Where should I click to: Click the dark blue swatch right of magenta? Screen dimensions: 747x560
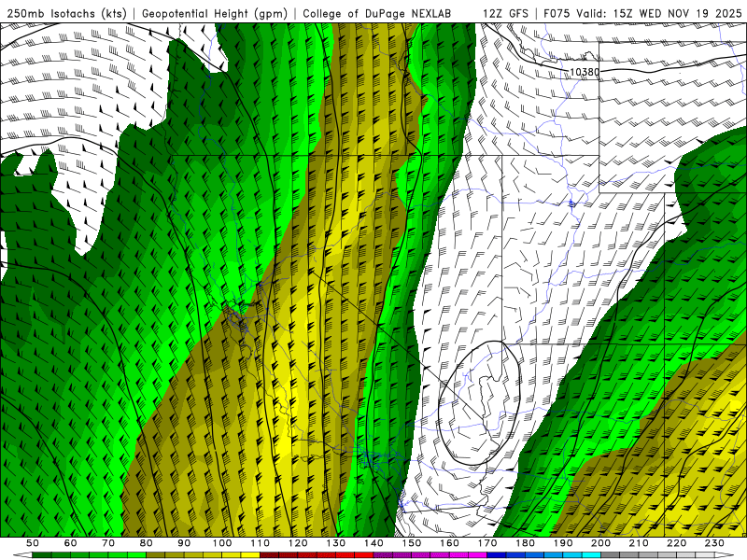pos(497,555)
